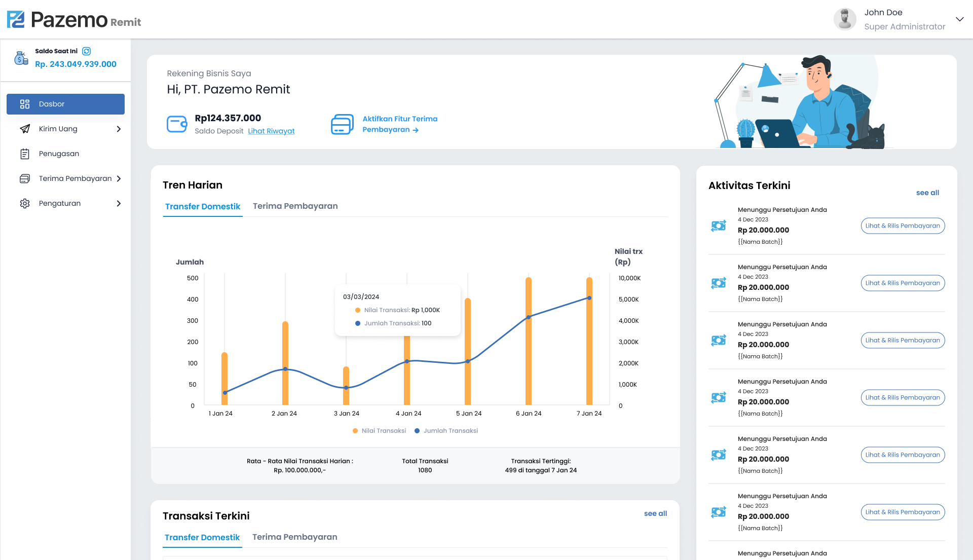Screen dimensions: 973x560
Task: Click Lihat & Rilis Pembayaran in sixth activity
Action: click(903, 512)
